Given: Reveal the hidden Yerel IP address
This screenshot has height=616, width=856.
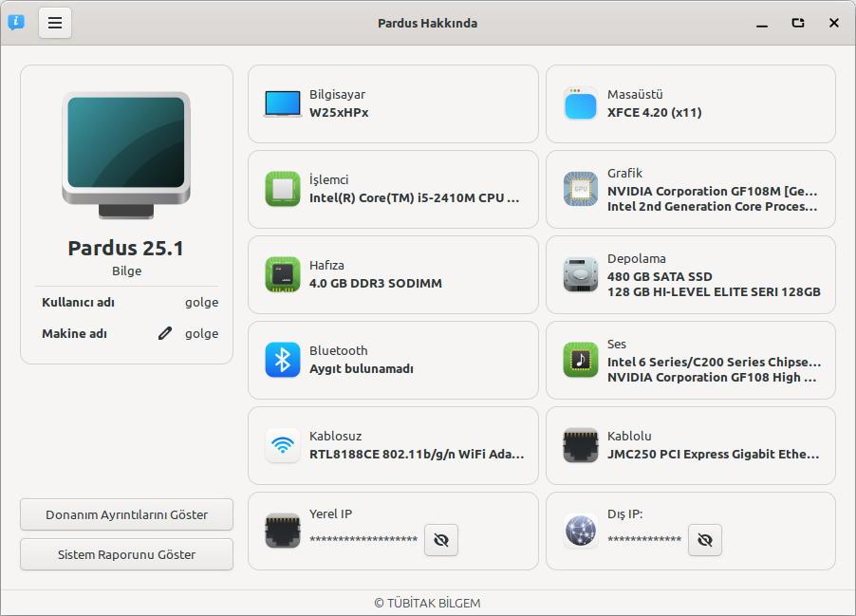Looking at the screenshot, I should click(440, 540).
